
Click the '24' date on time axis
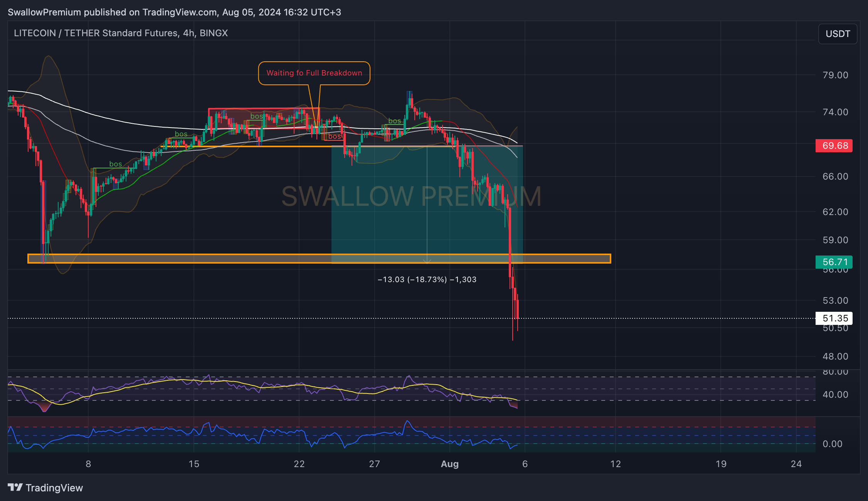(796, 464)
